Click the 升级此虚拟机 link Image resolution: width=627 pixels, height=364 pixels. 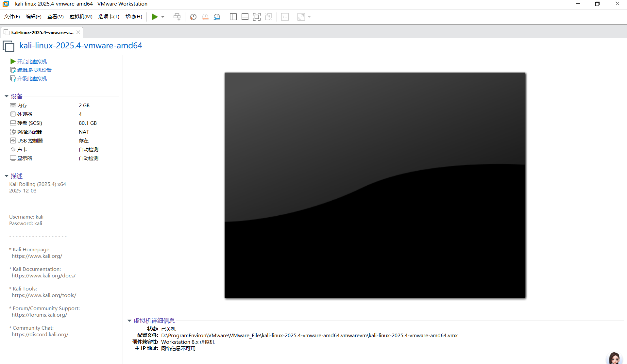pyautogui.click(x=32, y=78)
